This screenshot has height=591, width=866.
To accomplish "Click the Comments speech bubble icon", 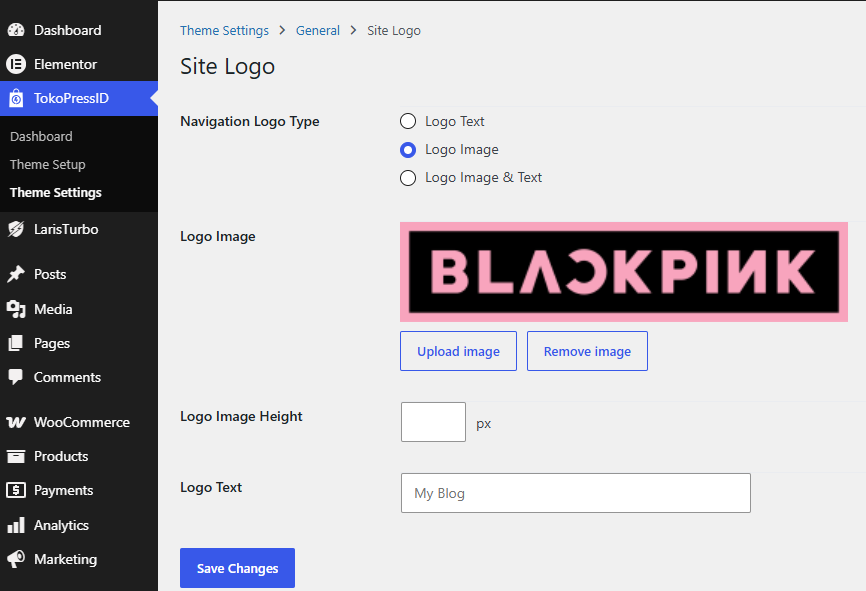I will pyautogui.click(x=16, y=377).
